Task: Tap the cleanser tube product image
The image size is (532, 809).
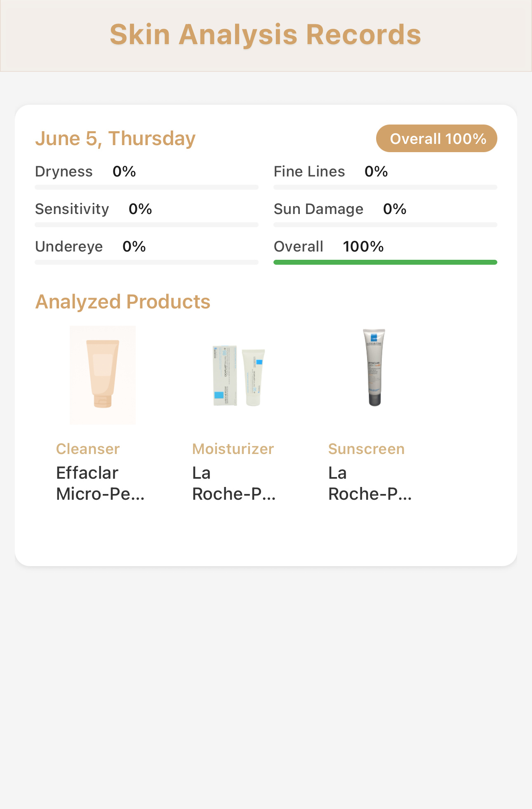Action: click(103, 375)
